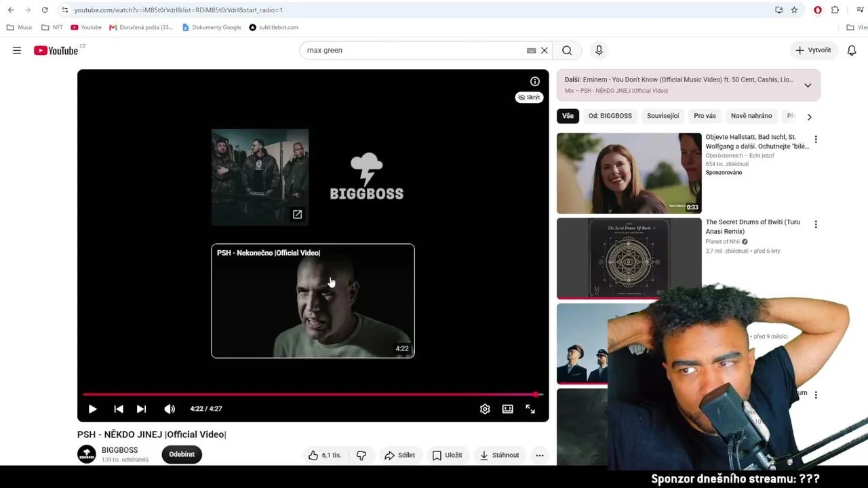Select the Související filter chip
The width and height of the screenshot is (868, 488).
663,116
